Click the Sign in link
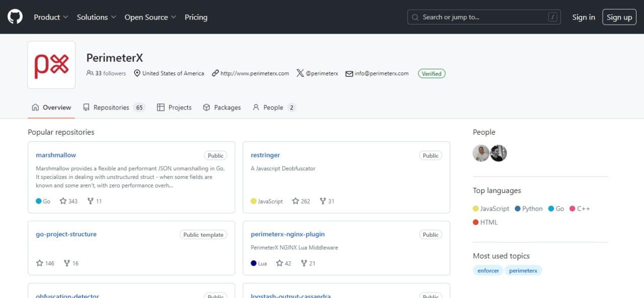Screen dimensions: 644x298 click(584, 17)
